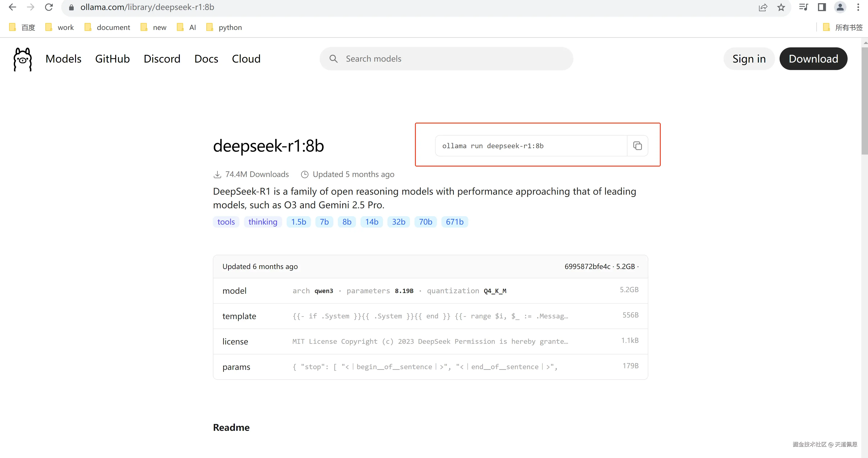Go to the Docs nav item
The image size is (868, 458).
click(x=206, y=59)
